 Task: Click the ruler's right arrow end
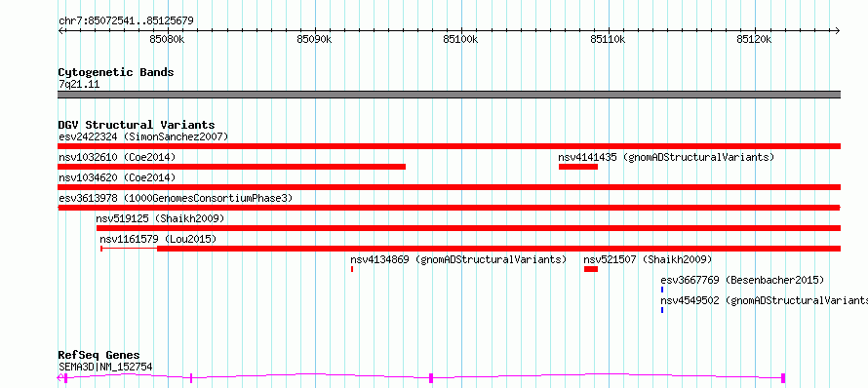(x=838, y=30)
